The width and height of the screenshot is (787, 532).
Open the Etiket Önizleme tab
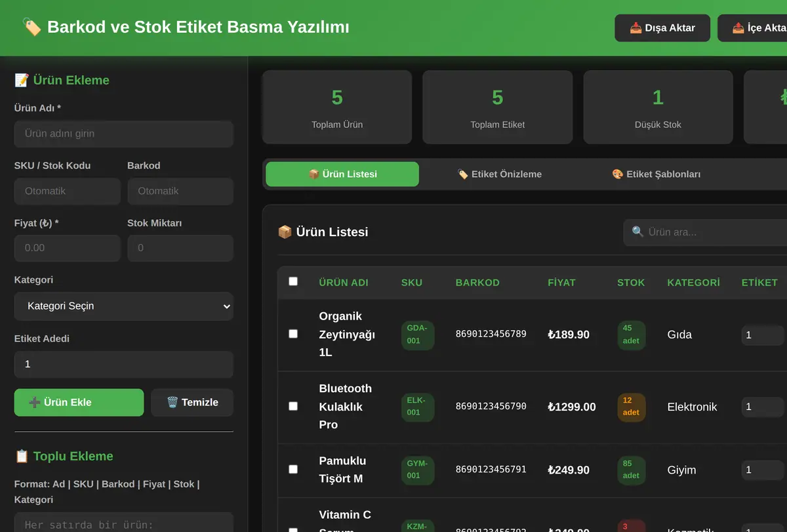pyautogui.click(x=499, y=174)
